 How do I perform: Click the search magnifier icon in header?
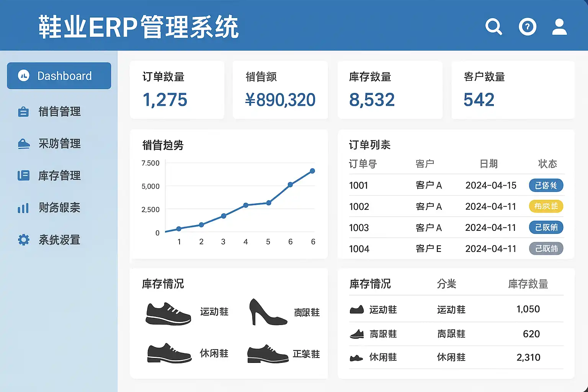click(x=493, y=27)
